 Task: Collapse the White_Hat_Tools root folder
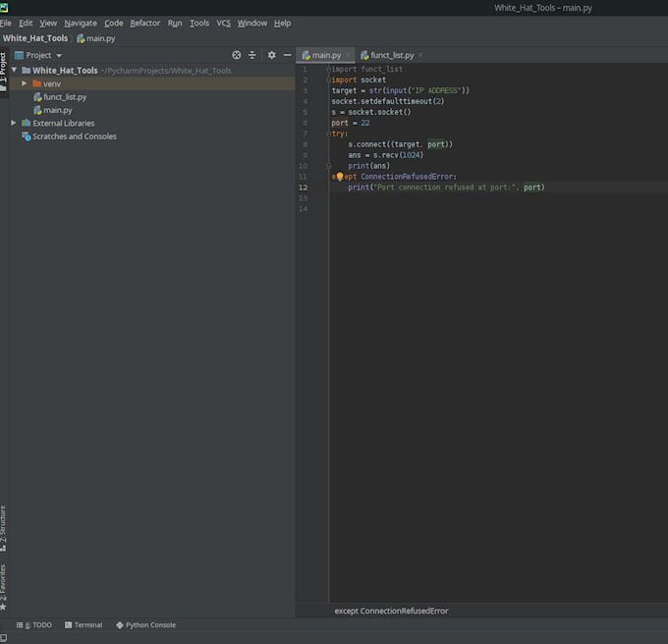tap(14, 70)
